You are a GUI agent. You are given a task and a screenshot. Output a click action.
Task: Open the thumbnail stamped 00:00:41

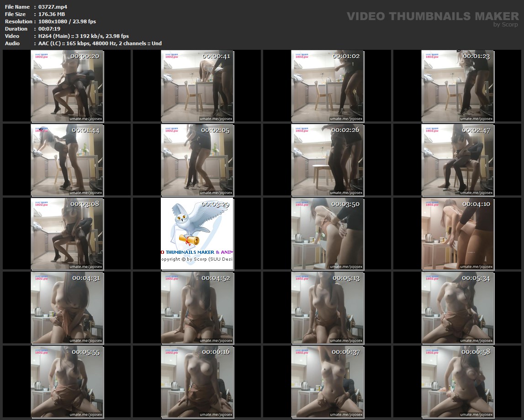[197, 86]
